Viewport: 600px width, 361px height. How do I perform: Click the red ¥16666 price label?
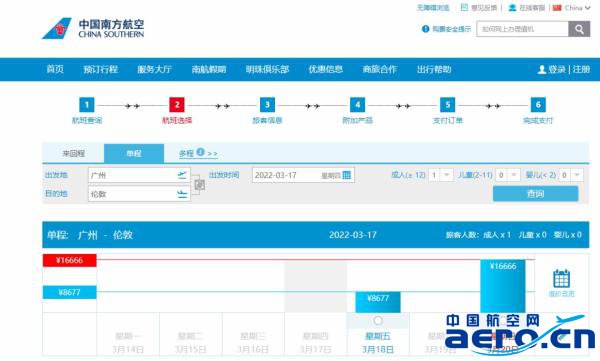point(69,260)
